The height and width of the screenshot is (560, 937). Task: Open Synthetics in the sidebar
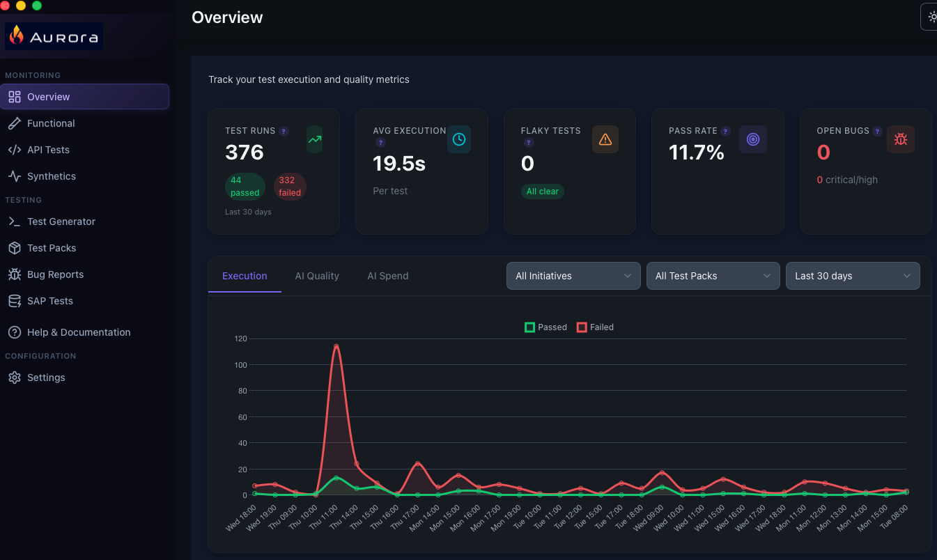[x=84, y=176]
